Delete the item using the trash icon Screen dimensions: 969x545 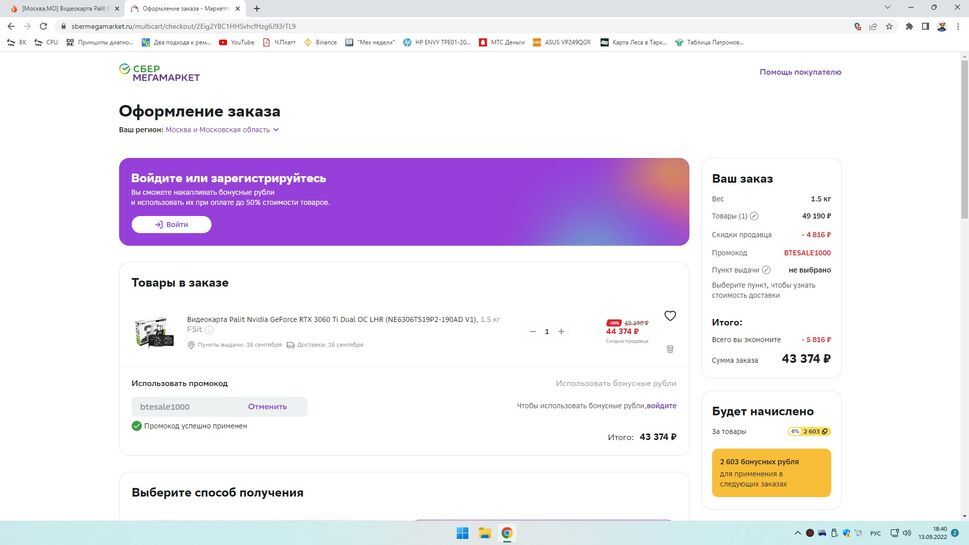point(670,349)
